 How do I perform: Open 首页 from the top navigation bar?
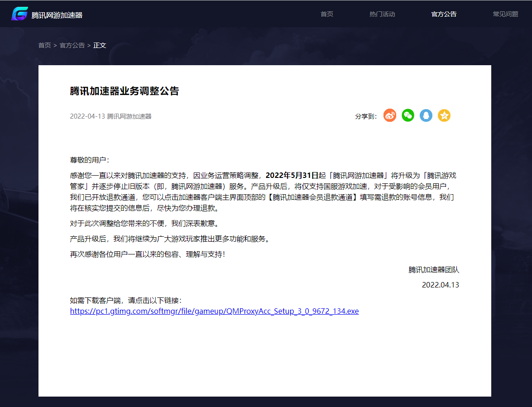point(326,14)
